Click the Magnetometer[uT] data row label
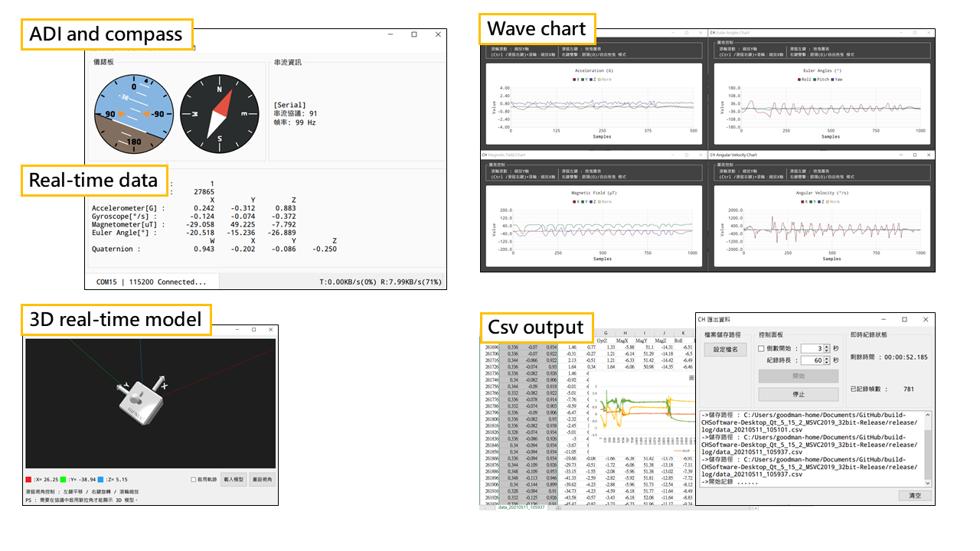980x551 pixels. [x=130, y=225]
